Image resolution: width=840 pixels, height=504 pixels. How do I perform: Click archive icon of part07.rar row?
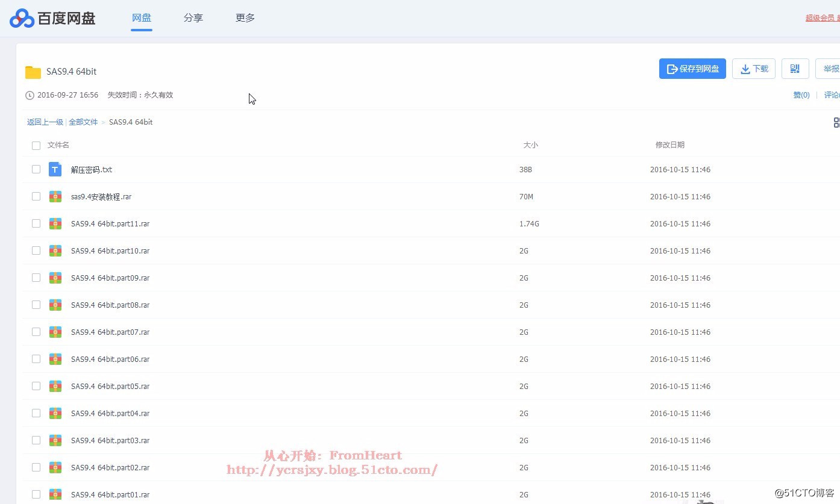coord(55,332)
